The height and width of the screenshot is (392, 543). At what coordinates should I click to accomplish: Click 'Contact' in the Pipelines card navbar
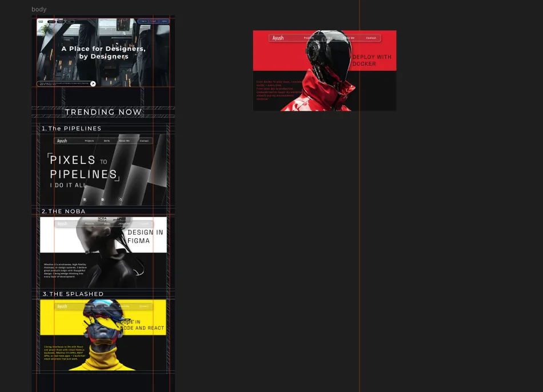coord(144,141)
